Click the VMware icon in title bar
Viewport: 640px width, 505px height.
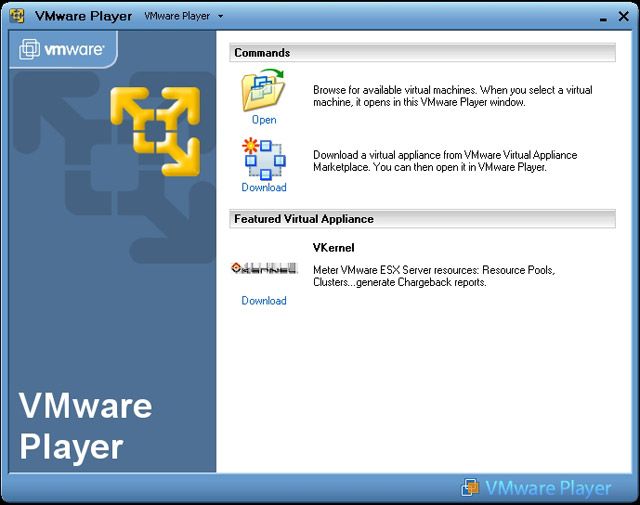click(17, 16)
